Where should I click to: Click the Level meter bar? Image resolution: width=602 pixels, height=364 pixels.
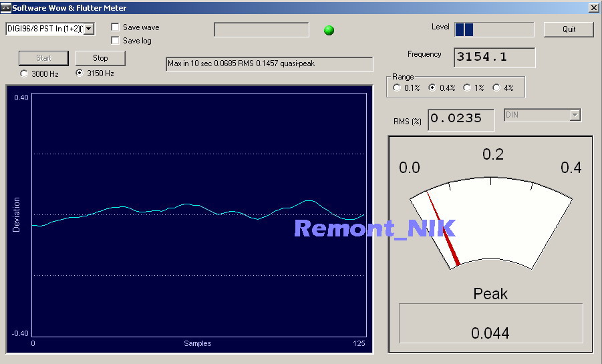(494, 29)
